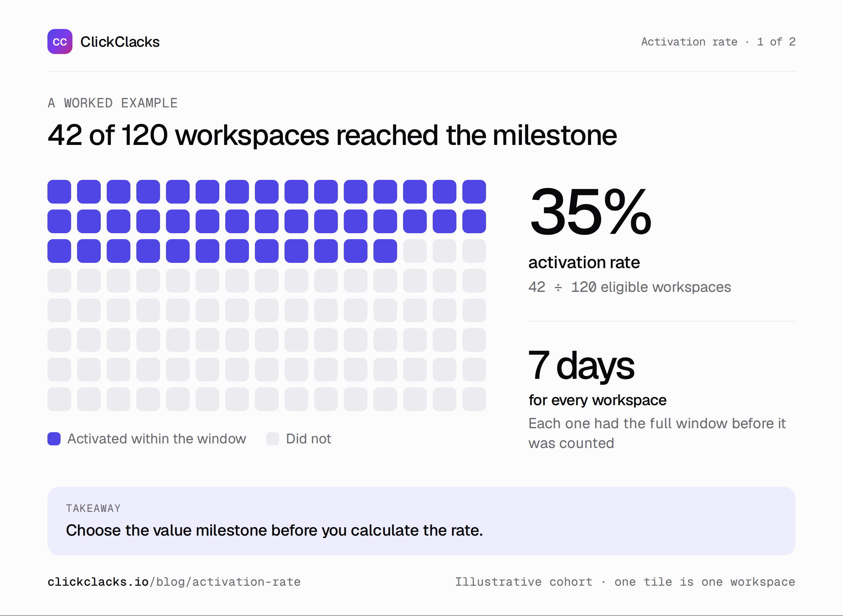Click 'Each one had the full window' sentence
843x616 pixels.
pos(657,433)
